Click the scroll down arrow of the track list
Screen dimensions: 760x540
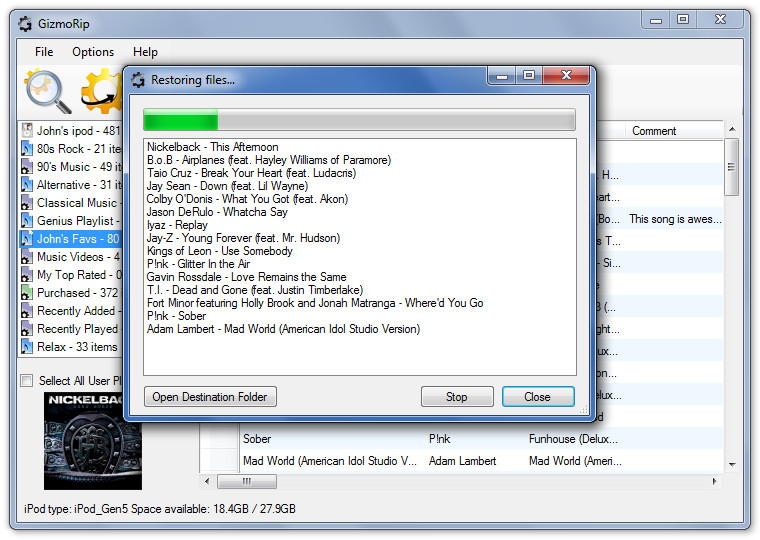[732, 464]
